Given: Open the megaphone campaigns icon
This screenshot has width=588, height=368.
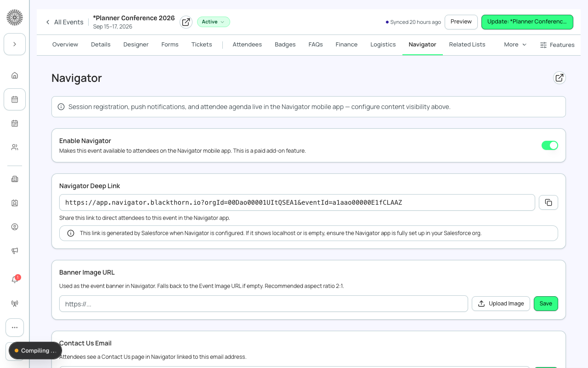Looking at the screenshot, I should (x=15, y=251).
